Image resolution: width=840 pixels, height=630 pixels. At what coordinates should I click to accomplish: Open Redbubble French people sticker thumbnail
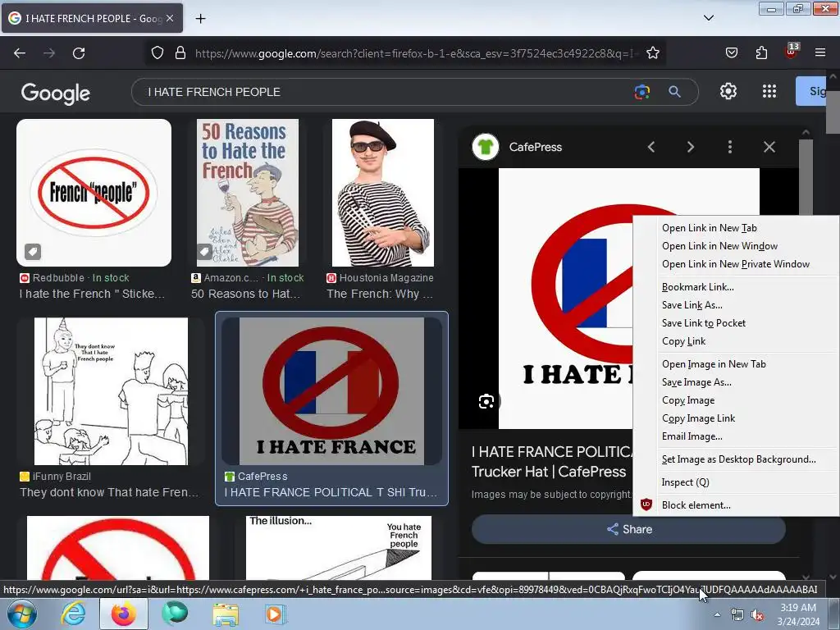click(x=94, y=193)
